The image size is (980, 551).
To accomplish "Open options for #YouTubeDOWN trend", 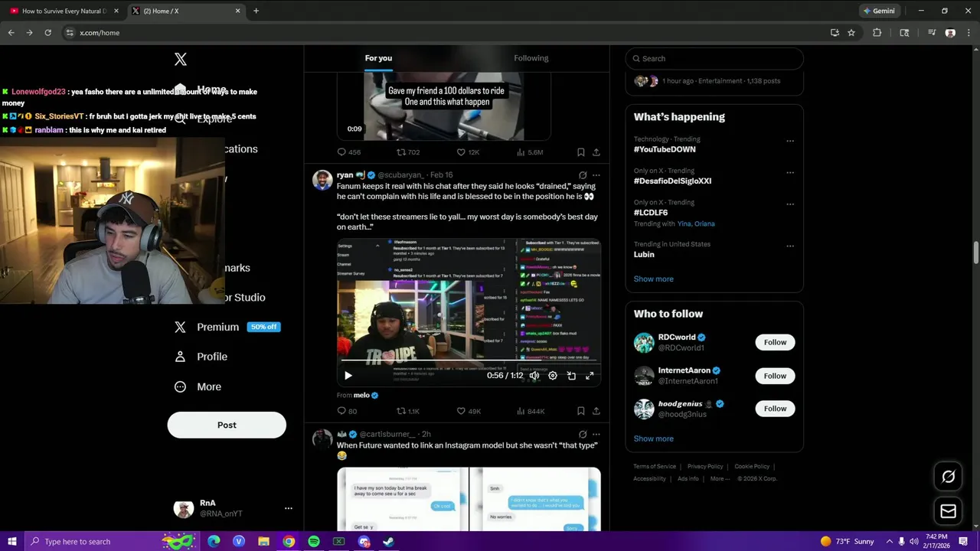I will [790, 141].
